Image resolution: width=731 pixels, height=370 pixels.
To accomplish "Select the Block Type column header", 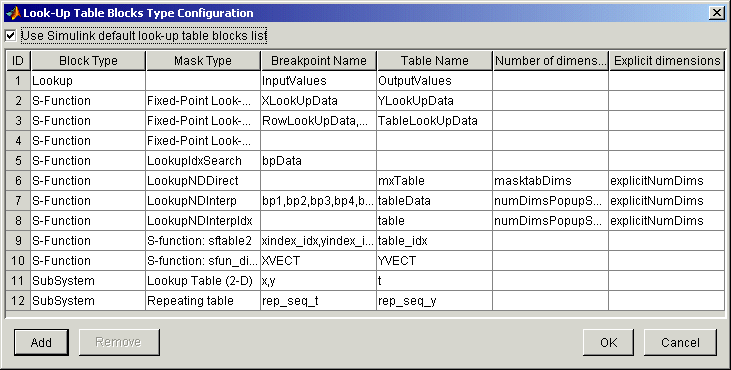I will tap(89, 61).
